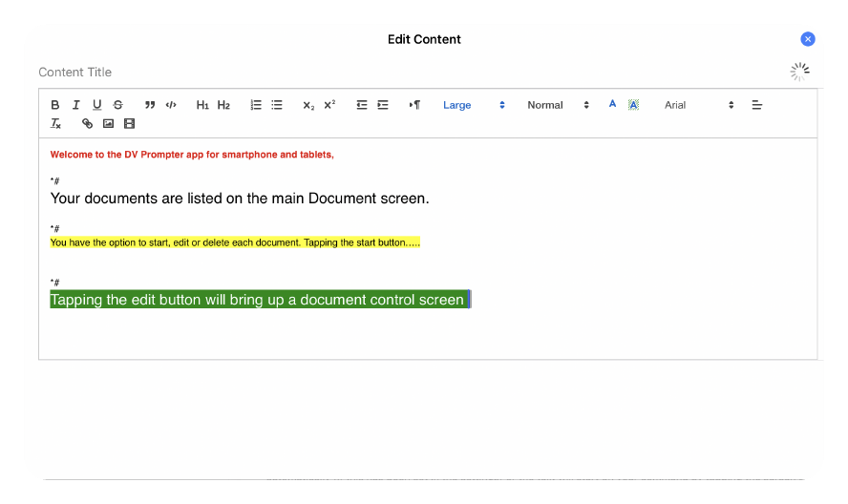Toggle italic formatting
Image resolution: width=848 pixels, height=504 pixels.
pyautogui.click(x=75, y=105)
